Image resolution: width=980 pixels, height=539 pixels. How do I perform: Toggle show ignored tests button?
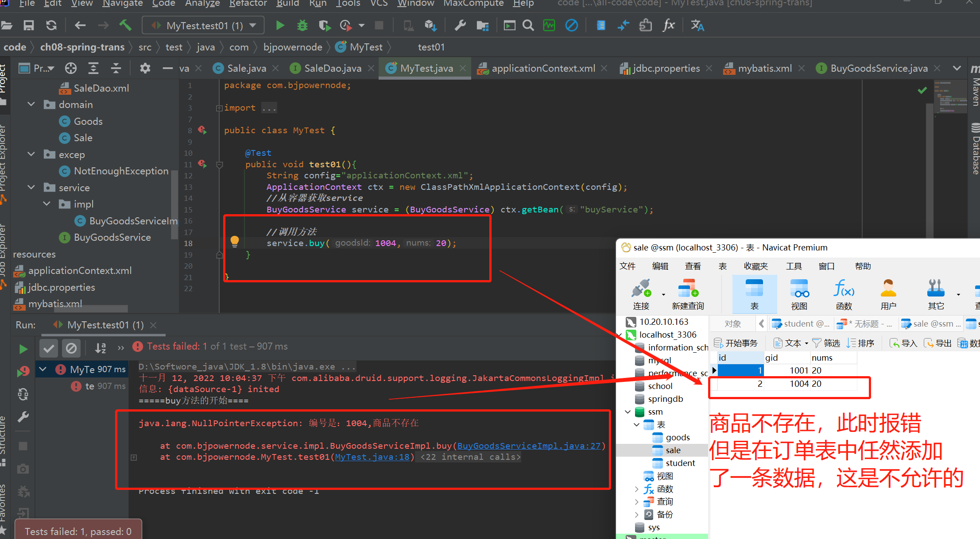click(x=71, y=348)
